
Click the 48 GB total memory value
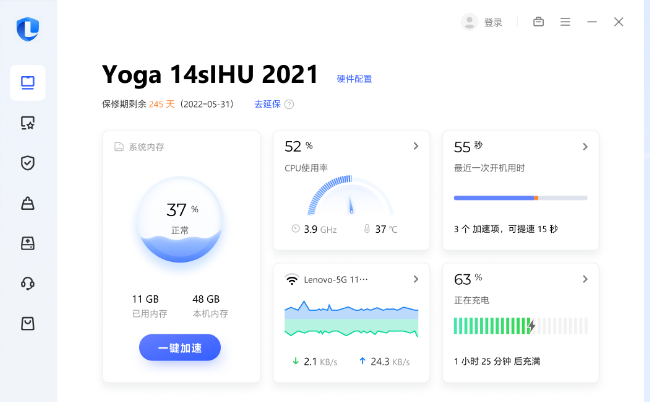coord(206,299)
